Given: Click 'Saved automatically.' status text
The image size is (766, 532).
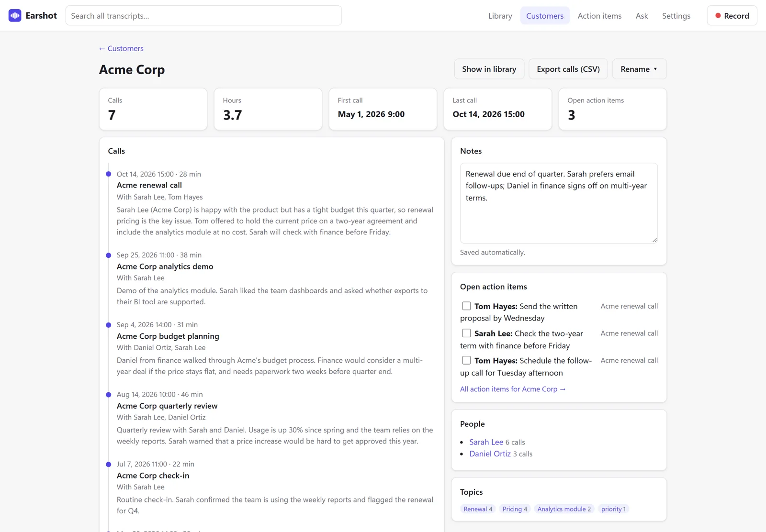Looking at the screenshot, I should click(493, 252).
